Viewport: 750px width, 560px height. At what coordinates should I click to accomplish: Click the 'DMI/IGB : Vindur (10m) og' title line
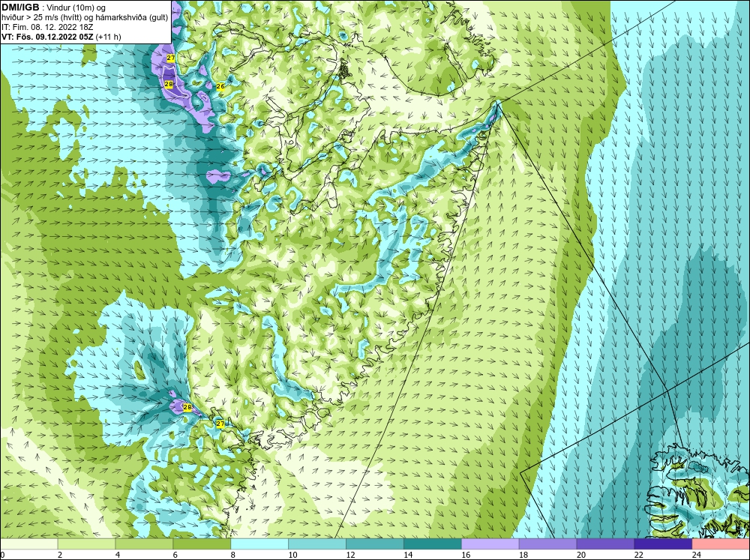54,7
